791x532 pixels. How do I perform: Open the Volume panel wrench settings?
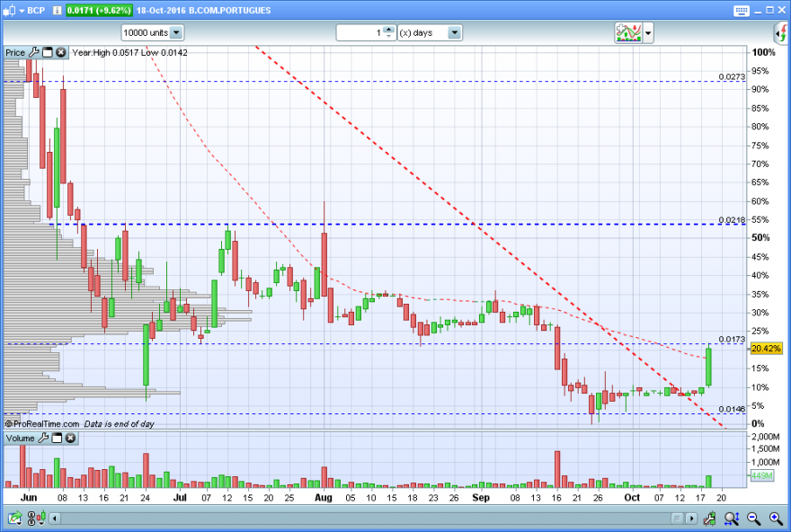[x=43, y=438]
